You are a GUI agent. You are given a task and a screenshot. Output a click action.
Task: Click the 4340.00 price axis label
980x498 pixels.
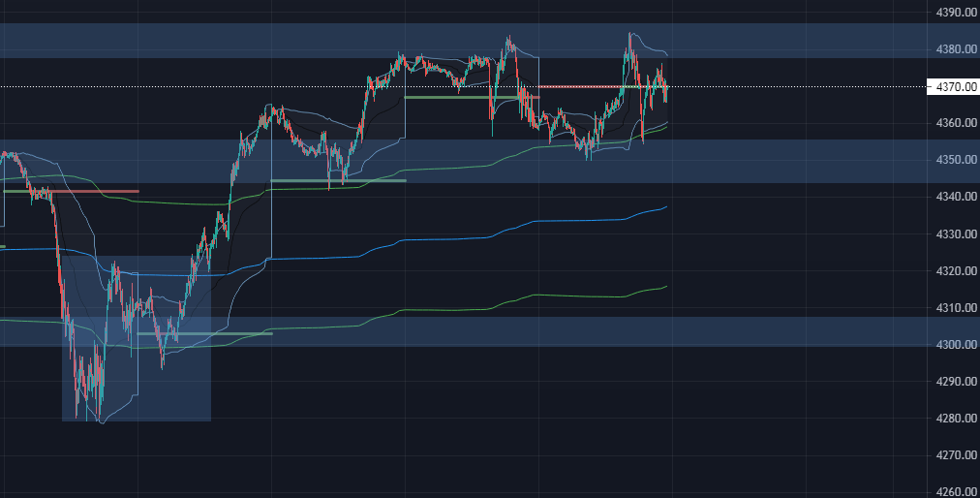point(957,197)
